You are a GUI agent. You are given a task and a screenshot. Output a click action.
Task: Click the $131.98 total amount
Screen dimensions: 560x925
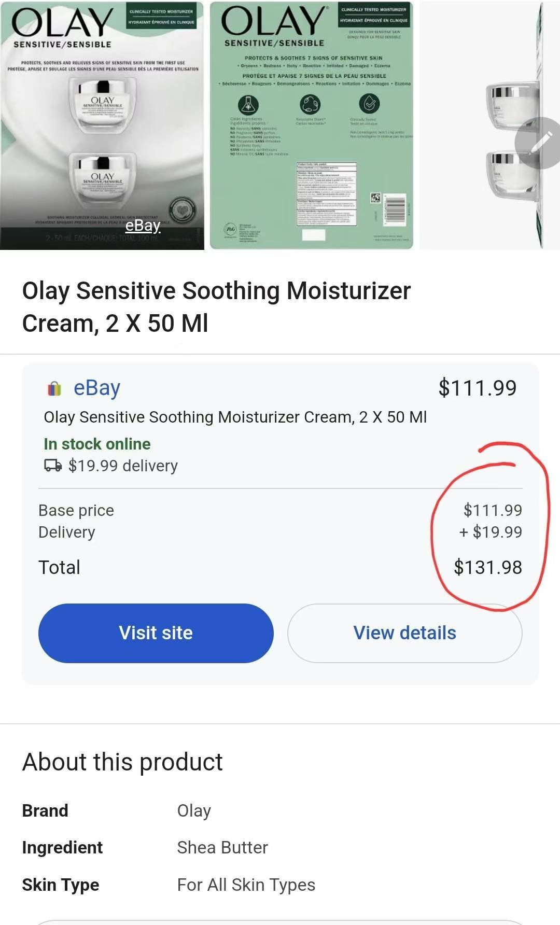click(487, 567)
